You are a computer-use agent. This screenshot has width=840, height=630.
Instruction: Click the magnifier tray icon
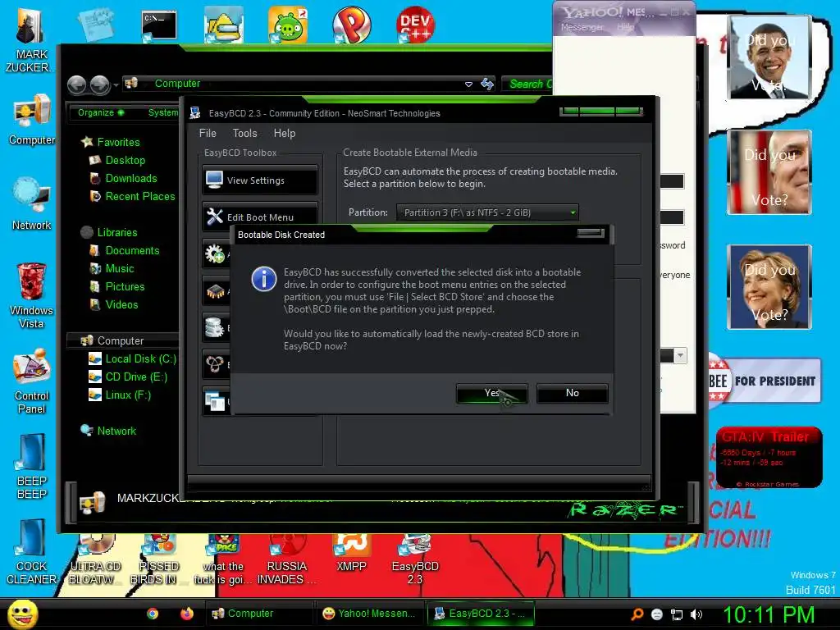pos(637,614)
